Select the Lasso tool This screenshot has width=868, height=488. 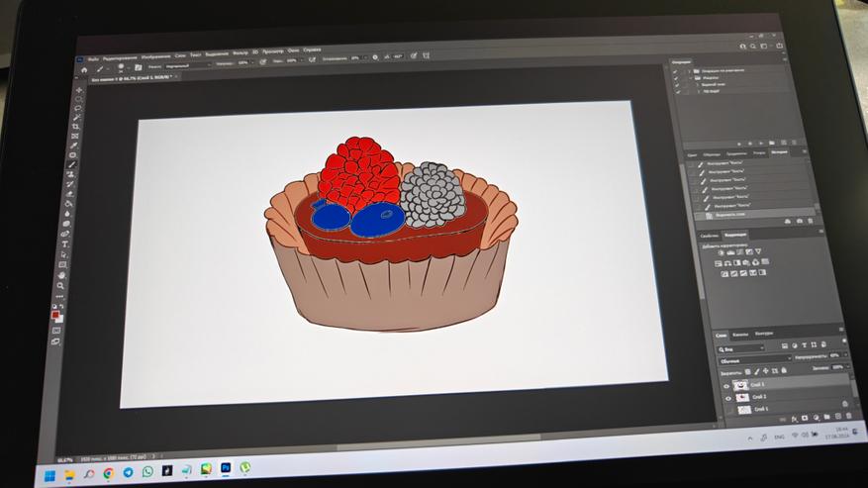[78, 108]
